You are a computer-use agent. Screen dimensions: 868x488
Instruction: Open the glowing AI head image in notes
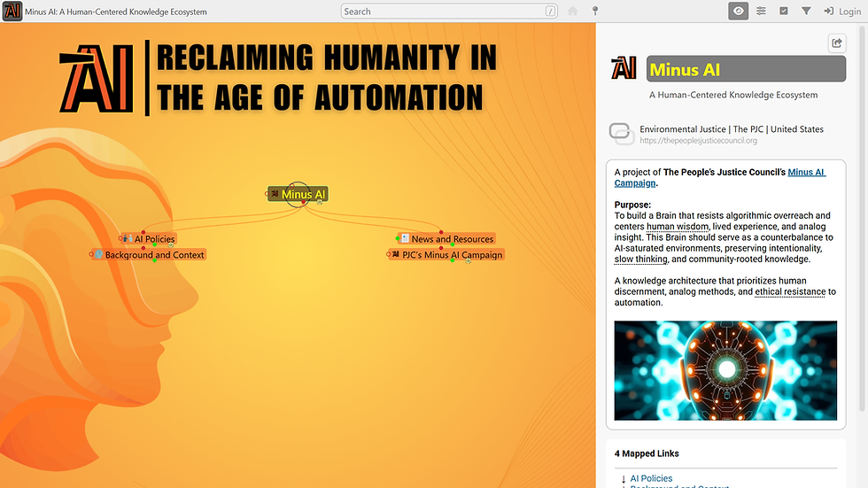point(725,370)
